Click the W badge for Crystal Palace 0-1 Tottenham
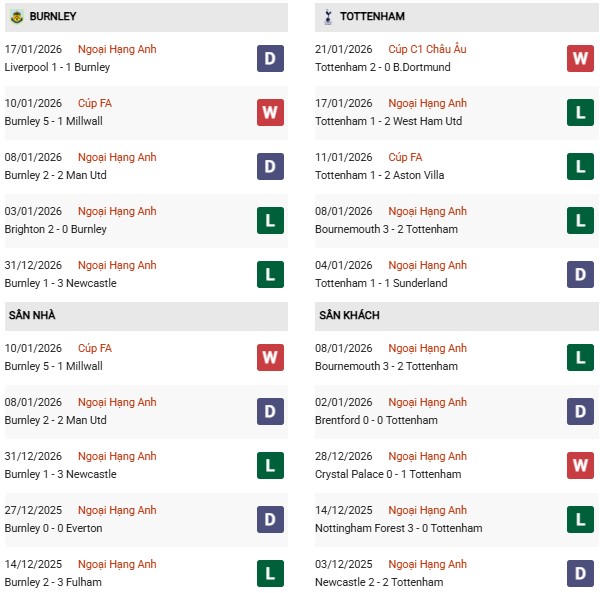This screenshot has width=600, height=593. (581, 466)
